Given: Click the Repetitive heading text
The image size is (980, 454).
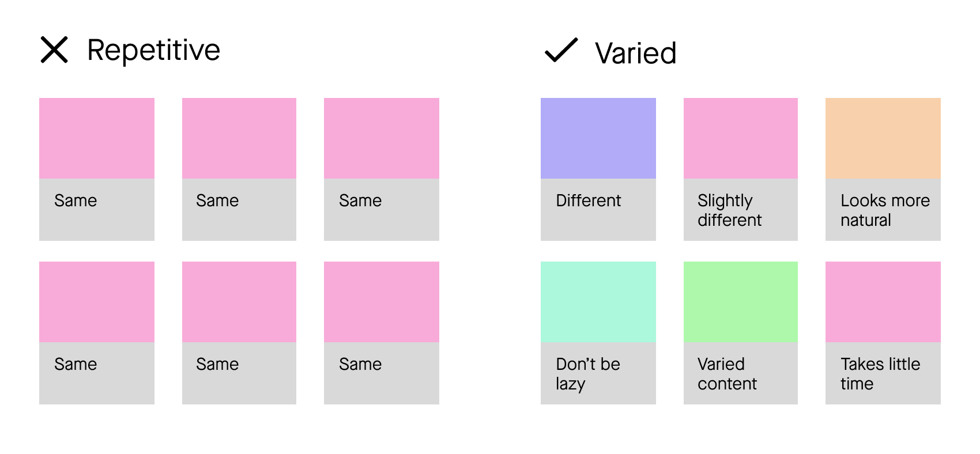Looking at the screenshot, I should coord(153,51).
